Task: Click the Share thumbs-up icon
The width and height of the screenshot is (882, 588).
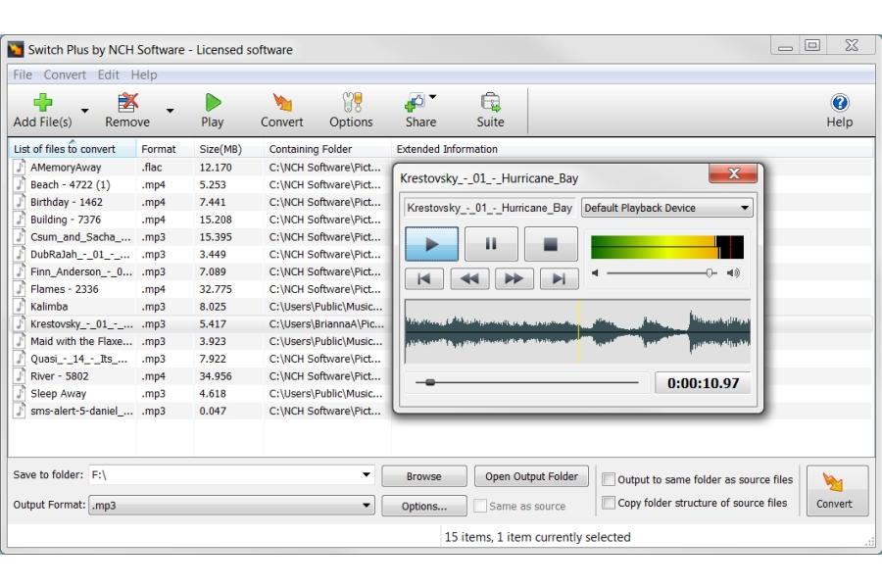Action: [x=416, y=102]
